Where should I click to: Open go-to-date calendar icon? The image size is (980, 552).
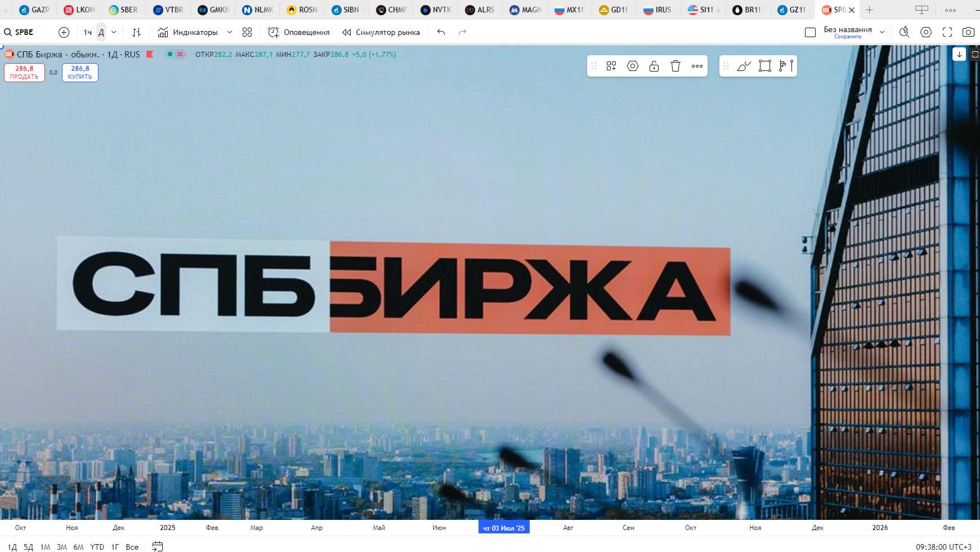(x=158, y=546)
